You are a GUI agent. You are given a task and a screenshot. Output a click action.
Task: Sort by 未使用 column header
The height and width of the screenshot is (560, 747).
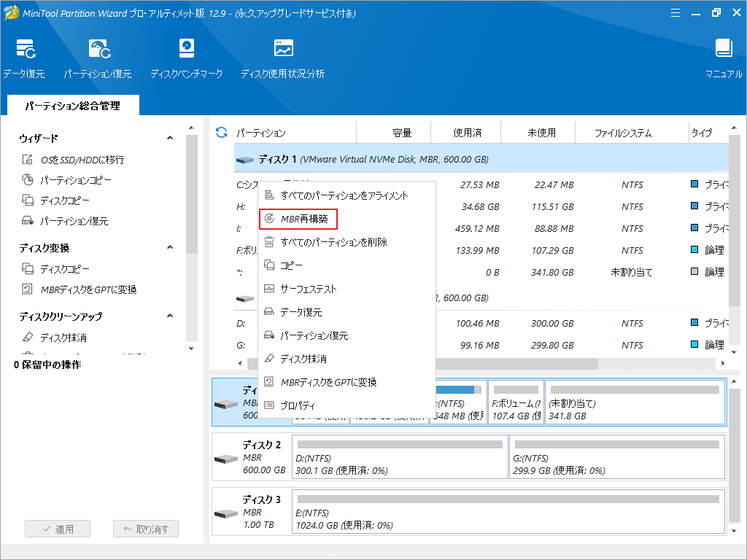538,133
